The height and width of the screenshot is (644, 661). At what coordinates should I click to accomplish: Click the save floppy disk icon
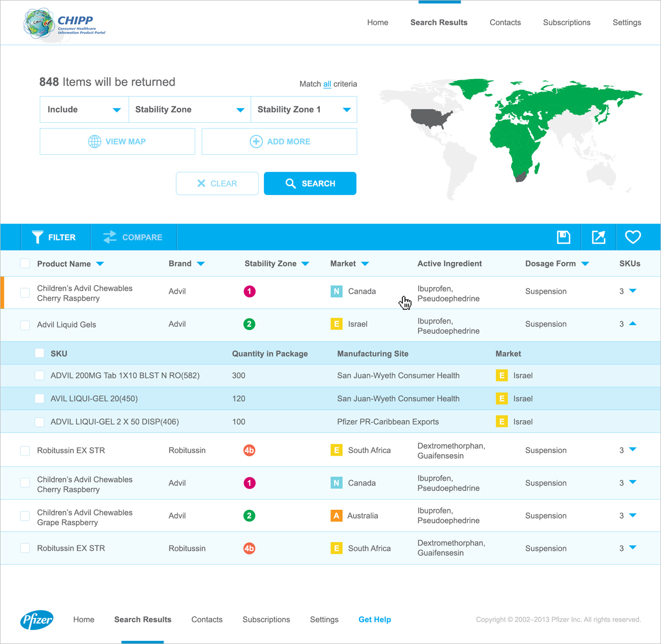563,237
